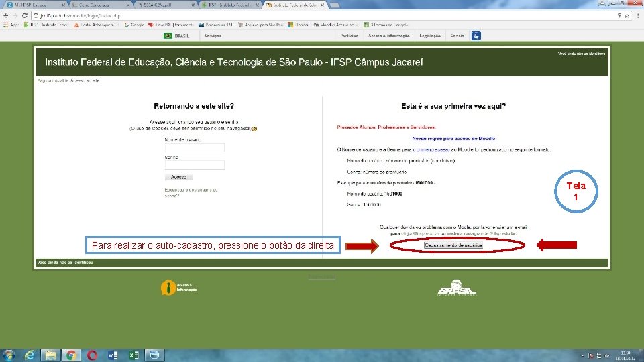
Task: Click the site info icon in address bar
Action: pyautogui.click(x=36, y=15)
